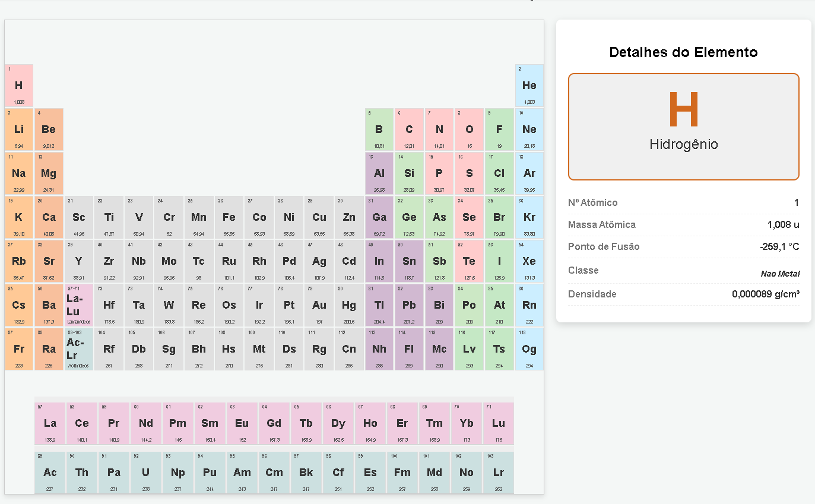
Task: Choose the Oxygen (O) element tile
Action: tap(469, 129)
